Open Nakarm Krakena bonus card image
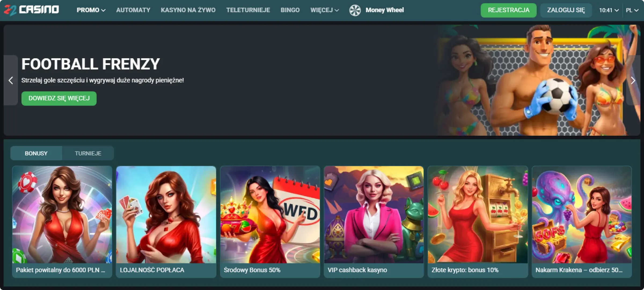Viewport: 644px width, 290px height. click(x=582, y=215)
